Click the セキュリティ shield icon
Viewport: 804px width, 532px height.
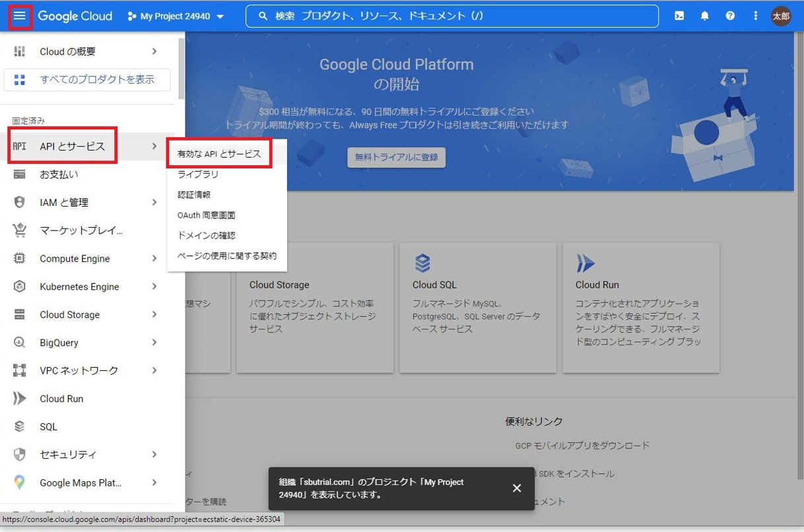[x=20, y=455]
